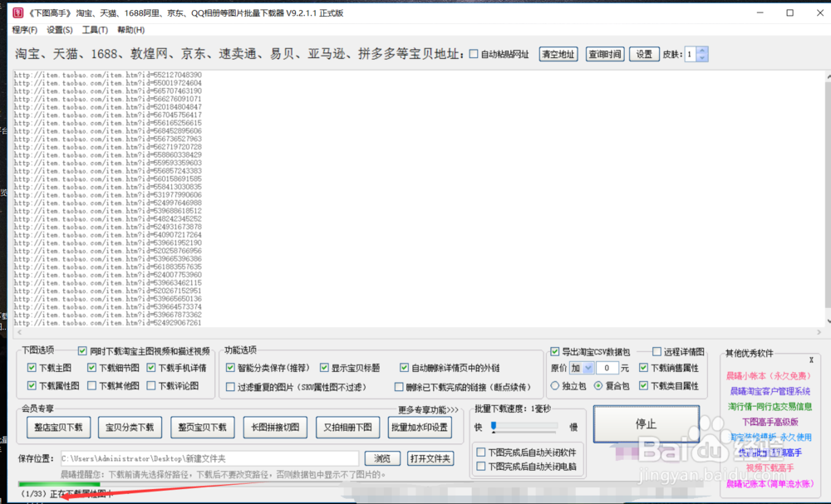Toggle 下载类目属性 checkbox
The height and width of the screenshot is (504, 831).
[x=643, y=385]
